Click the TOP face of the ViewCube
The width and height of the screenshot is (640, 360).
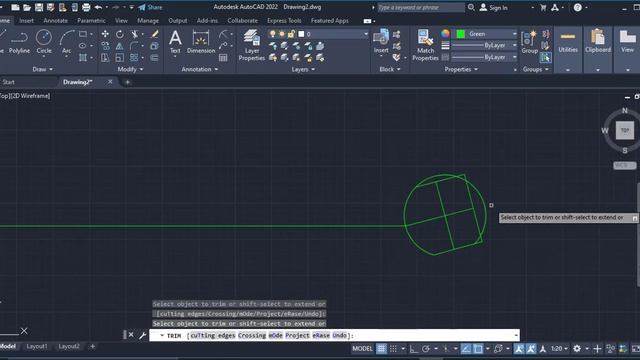pos(624,131)
